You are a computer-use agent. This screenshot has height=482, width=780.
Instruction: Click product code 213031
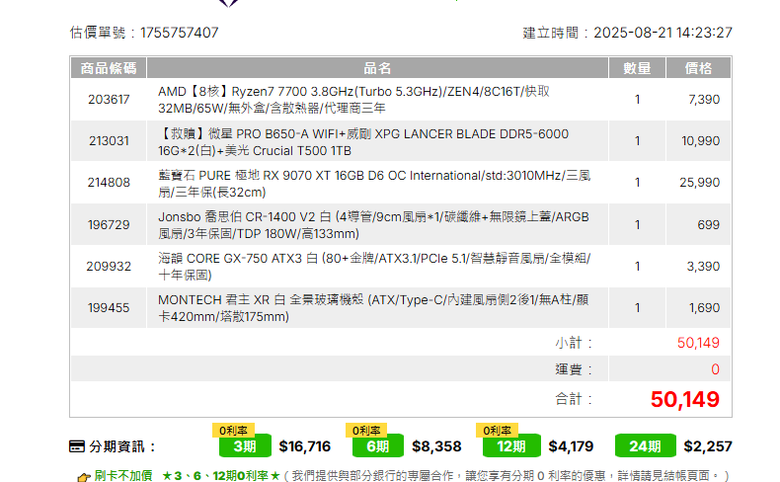click(108, 141)
